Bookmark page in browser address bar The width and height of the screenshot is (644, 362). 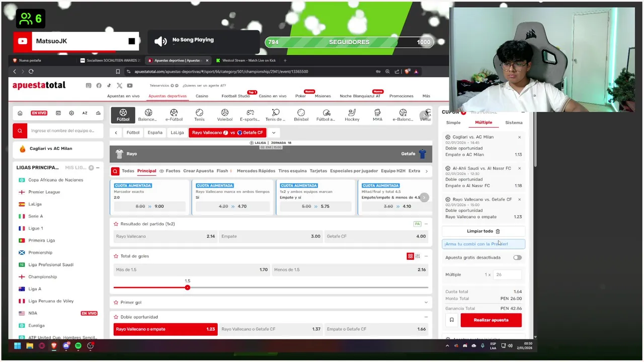pos(118,71)
